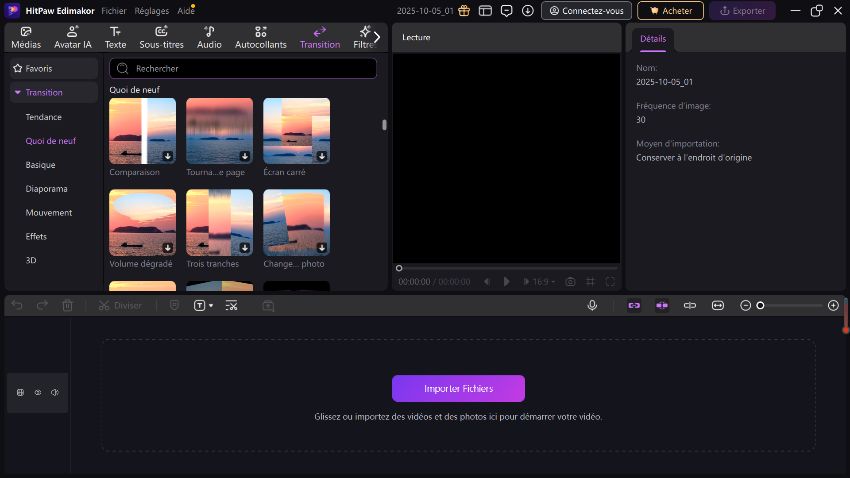Image resolution: width=850 pixels, height=478 pixels.
Task: Click the gift box icon
Action: [x=464, y=10]
